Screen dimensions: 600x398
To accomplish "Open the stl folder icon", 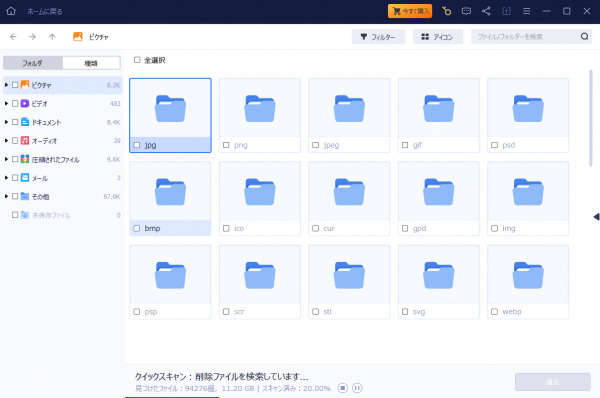I will (x=349, y=275).
